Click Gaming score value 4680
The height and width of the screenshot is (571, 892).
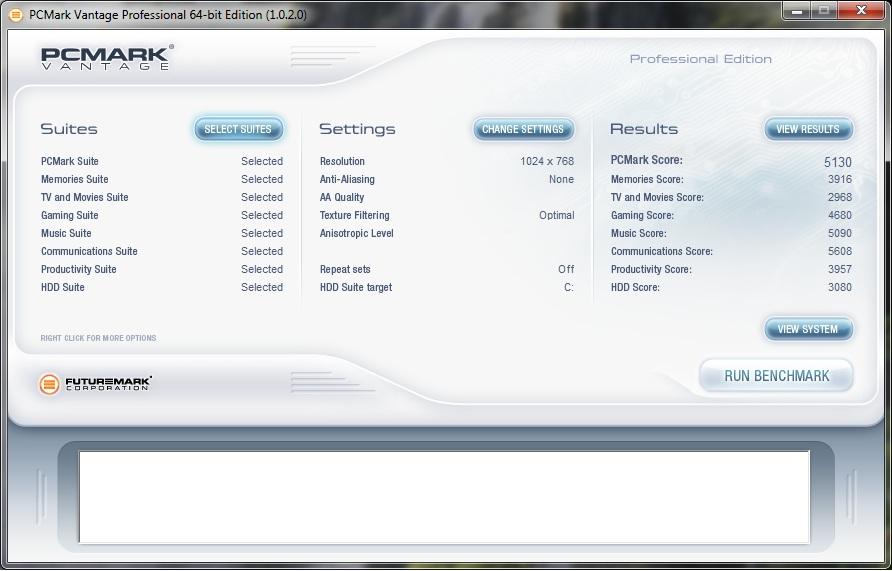click(x=840, y=216)
